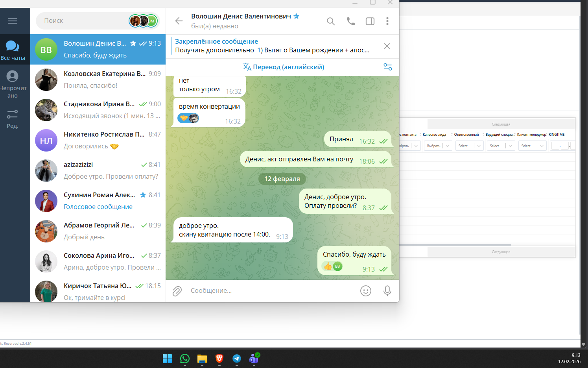588x368 pixels.
Task: Open chat with Абрамов Георгий
Action: click(98, 231)
